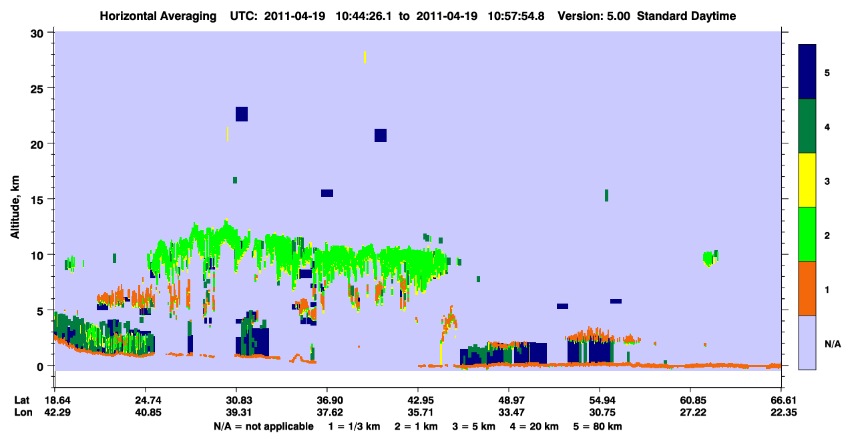Screen dimensions: 868x445
Task: Click the altitude tick label '15'
Action: pyautogui.click(x=39, y=199)
